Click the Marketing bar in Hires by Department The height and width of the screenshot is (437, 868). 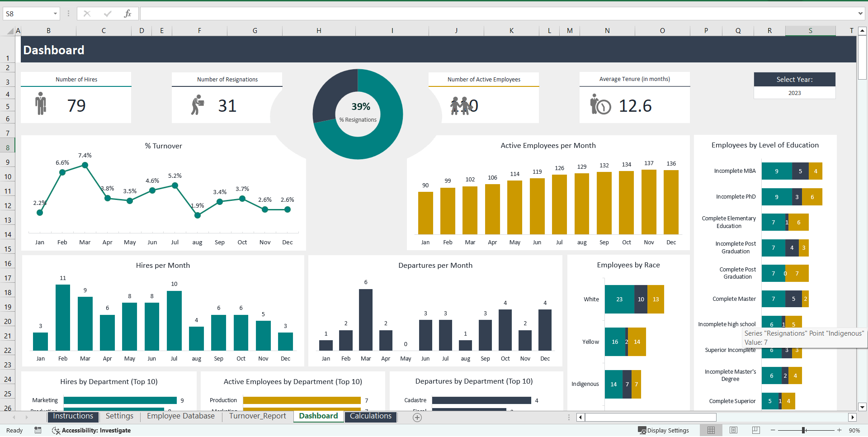tap(120, 400)
